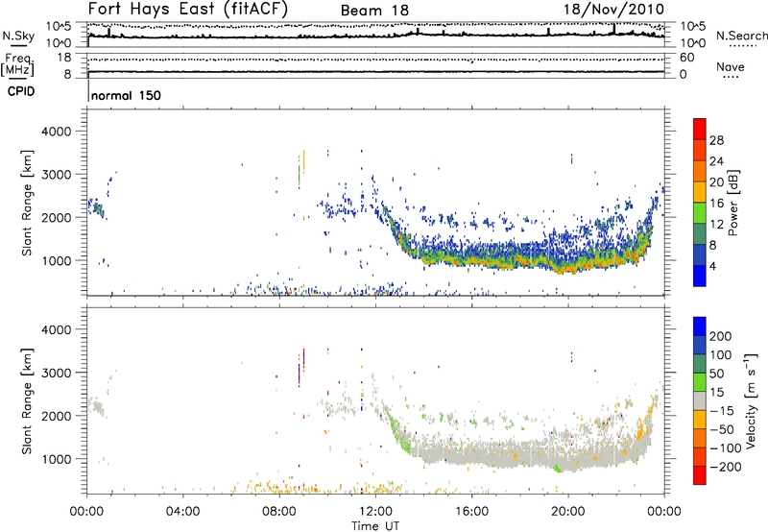Viewport: 768px width, 532px height.
Task: Click the "3000" tick of the velocity panel
Action: 56,373
